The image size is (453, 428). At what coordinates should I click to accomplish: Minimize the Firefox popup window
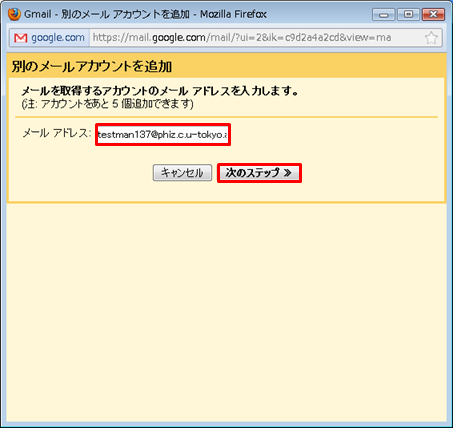point(384,15)
